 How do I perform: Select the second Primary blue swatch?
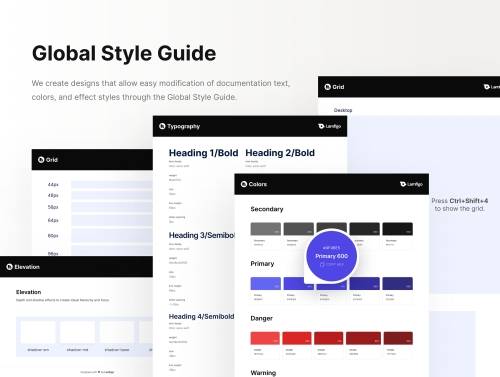click(293, 283)
